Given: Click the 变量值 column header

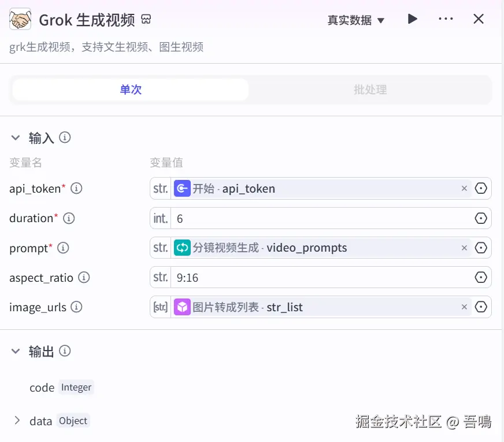Looking at the screenshot, I should (166, 163).
